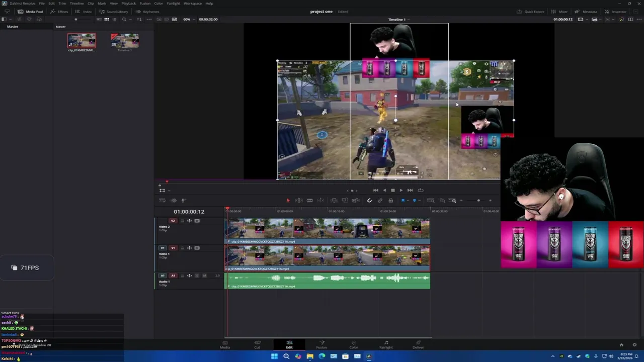The image size is (644, 362).
Task: Expand the media pool search options
Action: click(130, 19)
